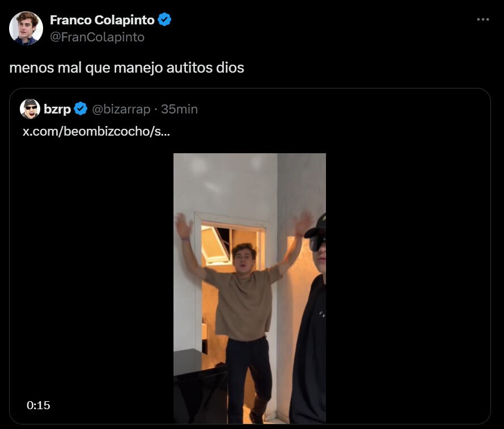504x429 pixels.
Task: Click bzrp's blue verified checkmark
Action: 81,109
